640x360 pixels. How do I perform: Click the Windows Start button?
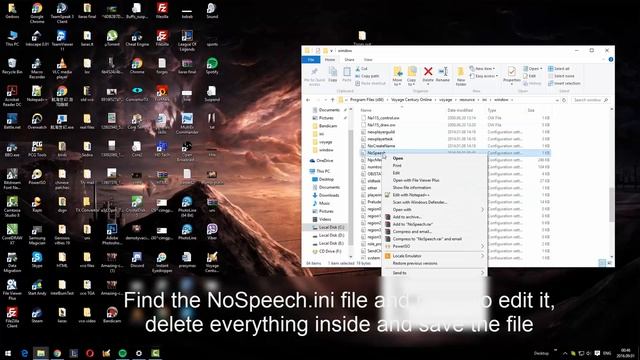tap(8, 353)
